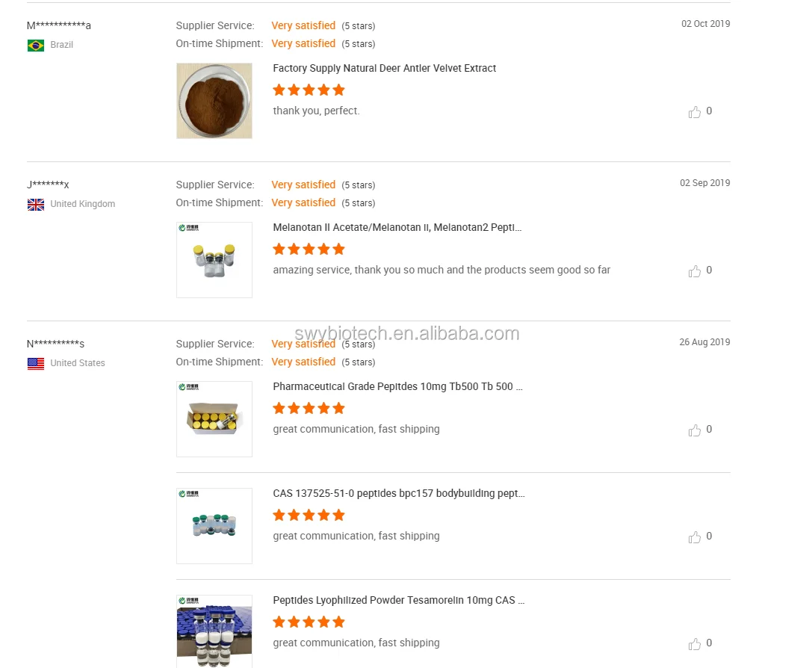
Task: Open Peptides Lyophilized Powder Tesamorelin link
Action: (x=398, y=600)
